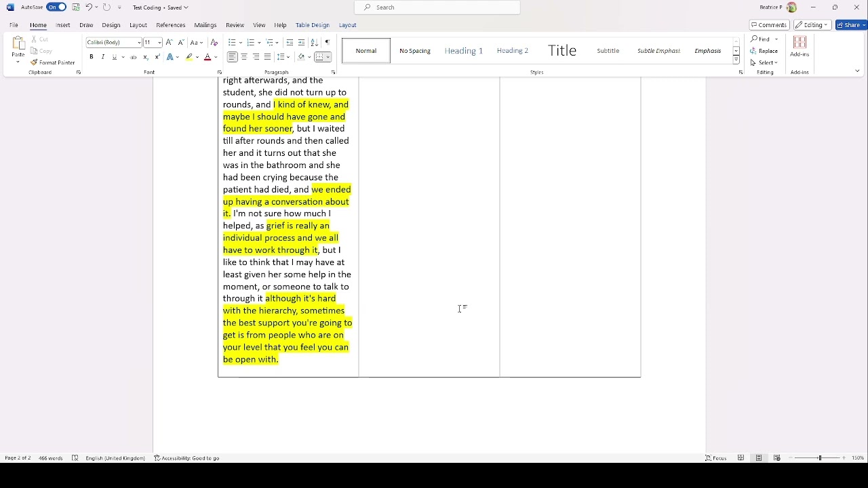Image resolution: width=868 pixels, height=488 pixels.
Task: Expand the numbering list dropdown arrow
Action: point(259,43)
